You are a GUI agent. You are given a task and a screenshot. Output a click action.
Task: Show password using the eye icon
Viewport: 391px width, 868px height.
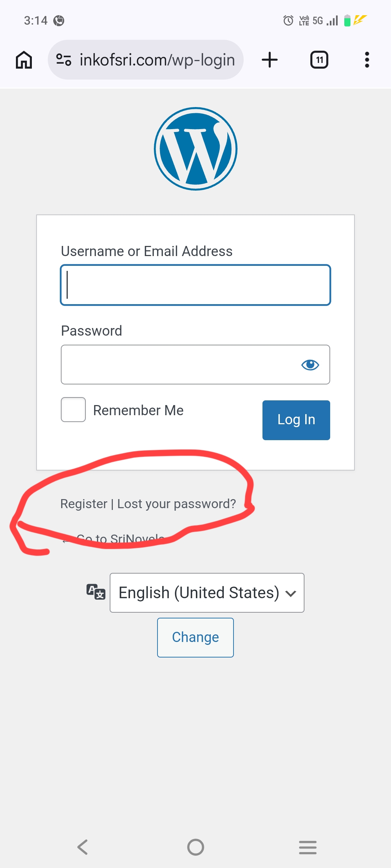click(310, 365)
